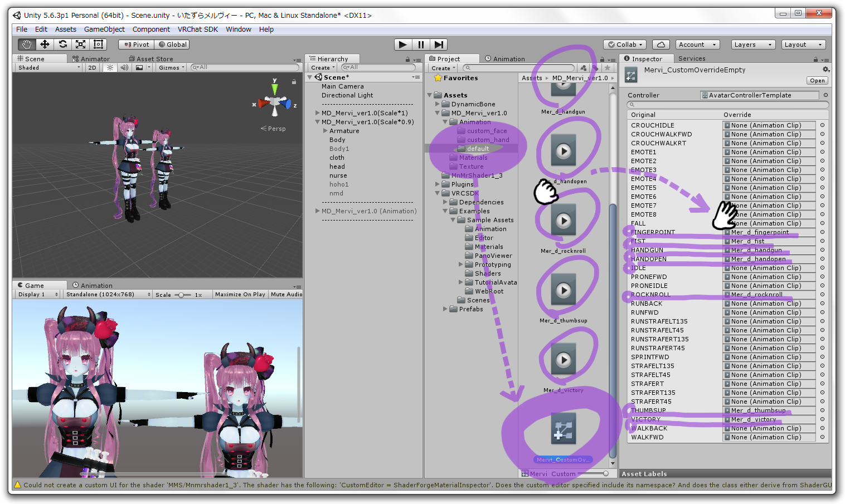The width and height of the screenshot is (845, 504).
Task: Click the Mer_d_handopen animation clip thumbnail
Action: (564, 151)
